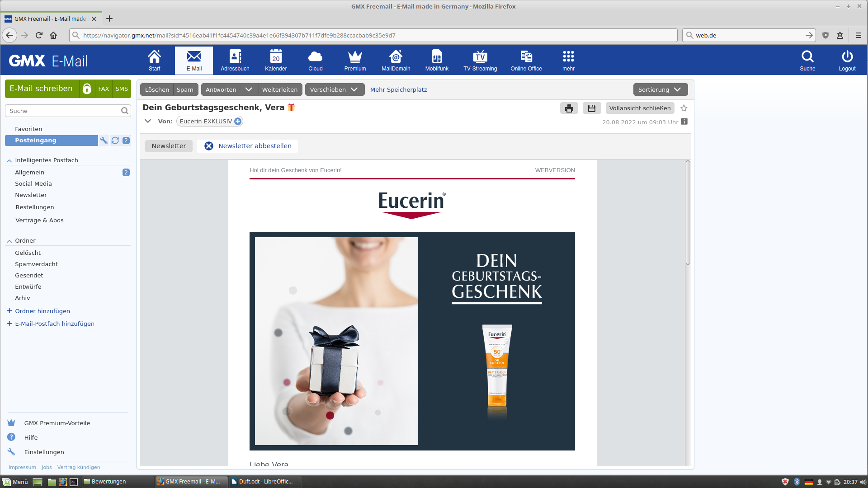Image resolution: width=868 pixels, height=488 pixels.
Task: Star this email as favorite
Action: click(684, 108)
